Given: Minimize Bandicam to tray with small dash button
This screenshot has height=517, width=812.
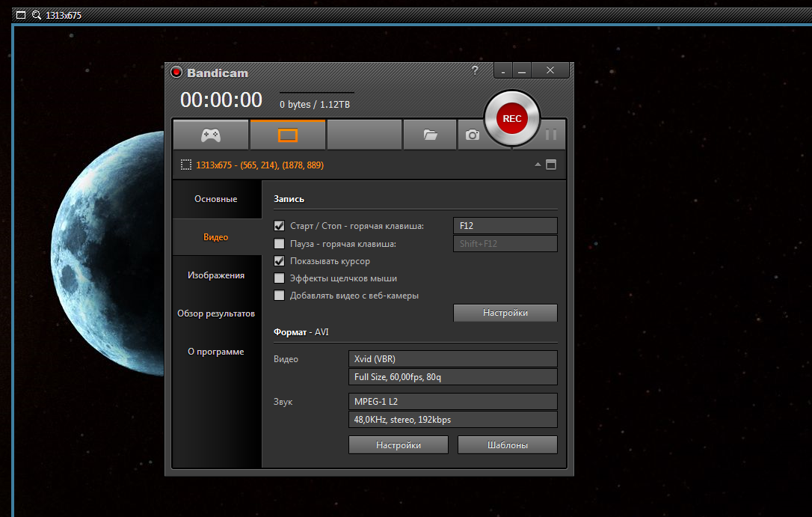Looking at the screenshot, I should tap(503, 70).
